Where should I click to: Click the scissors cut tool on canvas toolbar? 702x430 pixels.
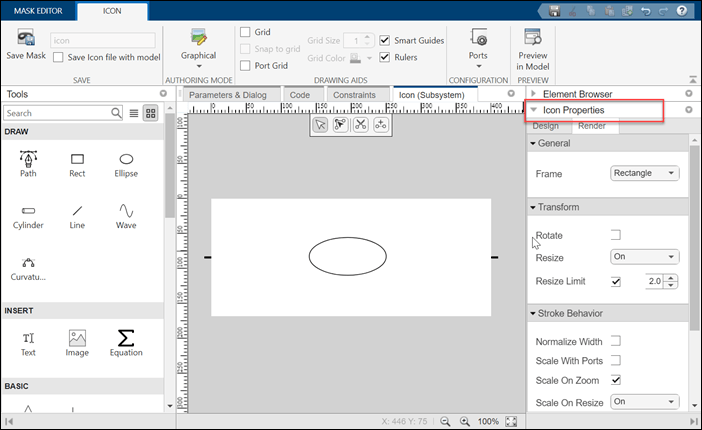(360, 125)
